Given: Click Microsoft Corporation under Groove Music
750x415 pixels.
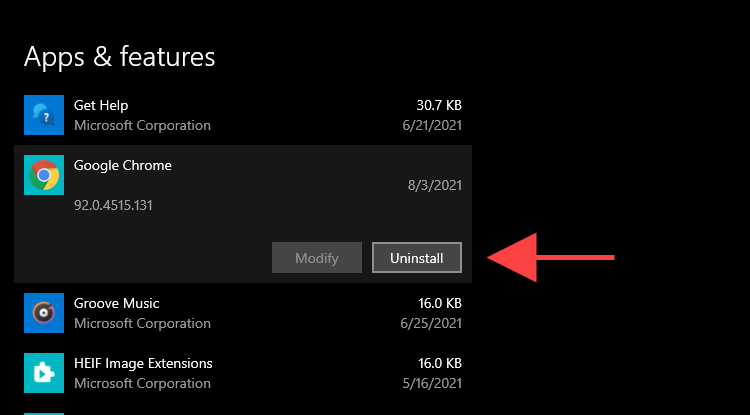Looking at the screenshot, I should [x=142, y=324].
